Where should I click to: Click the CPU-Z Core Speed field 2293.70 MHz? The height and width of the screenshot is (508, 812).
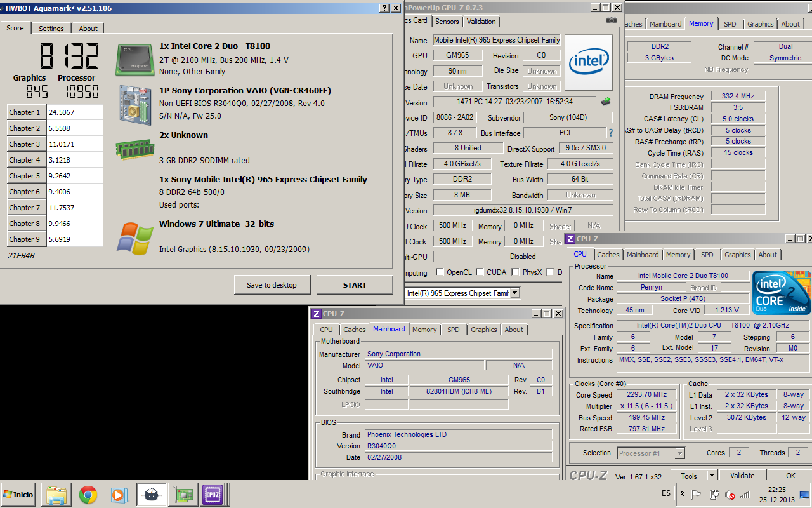(647, 394)
